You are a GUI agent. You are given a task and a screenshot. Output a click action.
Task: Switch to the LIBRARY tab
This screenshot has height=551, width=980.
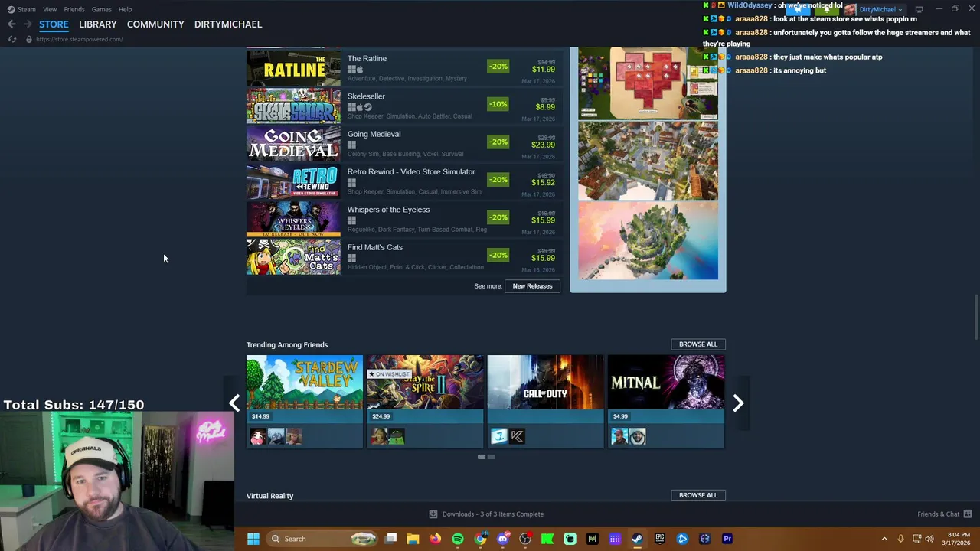(x=98, y=24)
